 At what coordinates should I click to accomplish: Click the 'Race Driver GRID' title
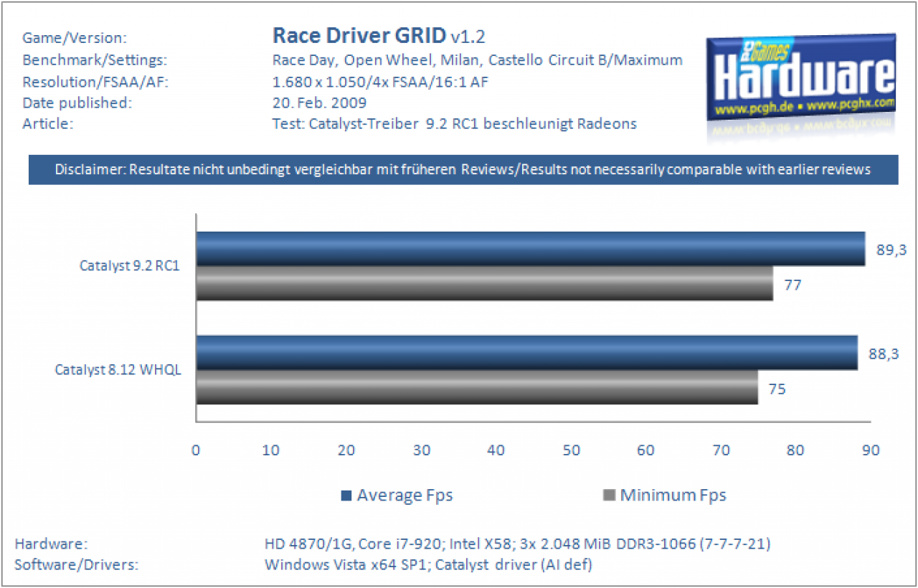(359, 35)
